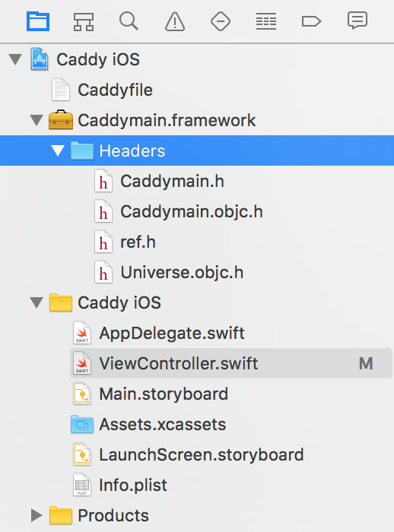Open the Find navigator magnifier icon
Image resolution: width=394 pixels, height=532 pixels.
click(129, 21)
